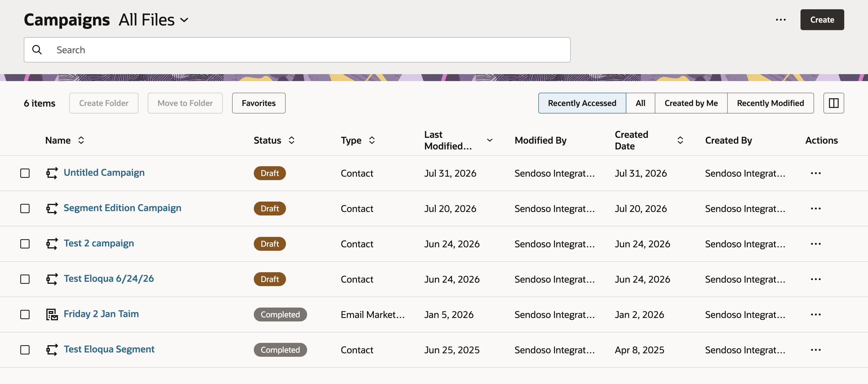Click campaign icon beside Segment Edition Campaign
Image resolution: width=868 pixels, height=384 pixels.
click(52, 209)
